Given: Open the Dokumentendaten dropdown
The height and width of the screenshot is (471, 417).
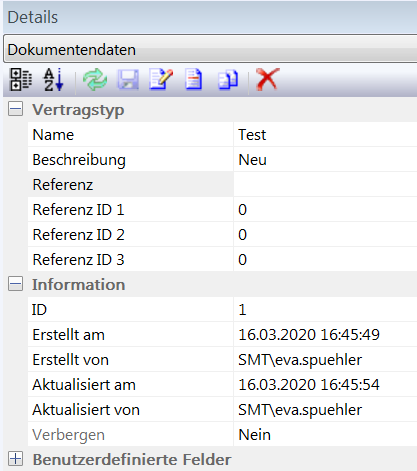Looking at the screenshot, I should 210,49.
